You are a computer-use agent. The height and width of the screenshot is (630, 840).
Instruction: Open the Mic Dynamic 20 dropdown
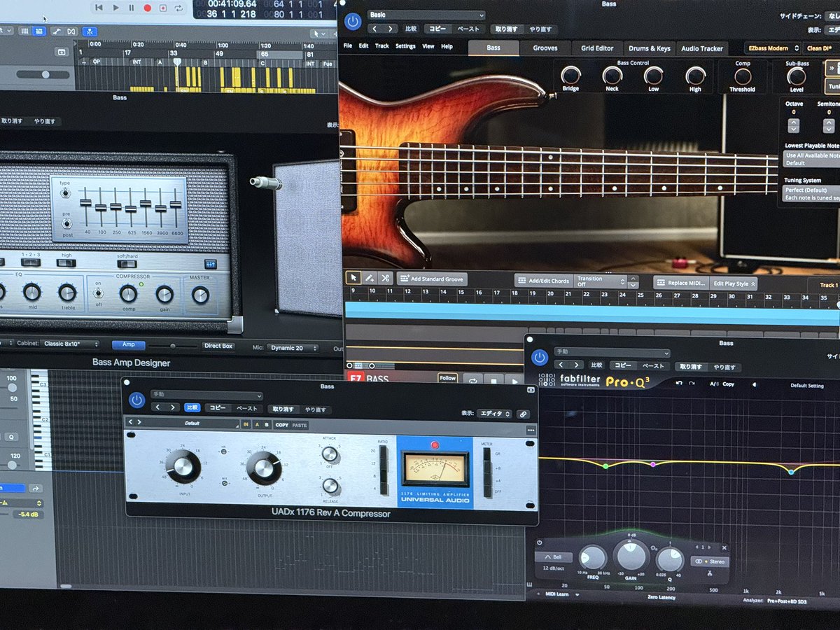(293, 347)
